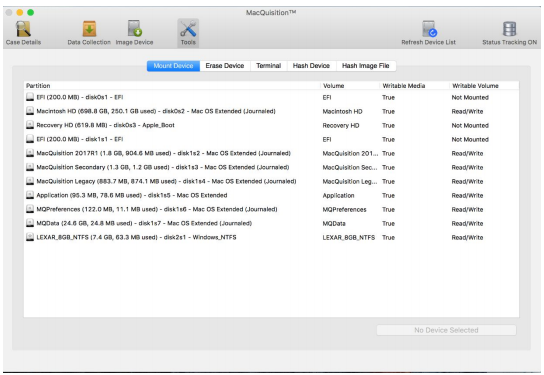This screenshot has width=544, height=375.
Task: Click disk icon of LEXAR_8GB_NTFS row
Action: tap(30, 237)
